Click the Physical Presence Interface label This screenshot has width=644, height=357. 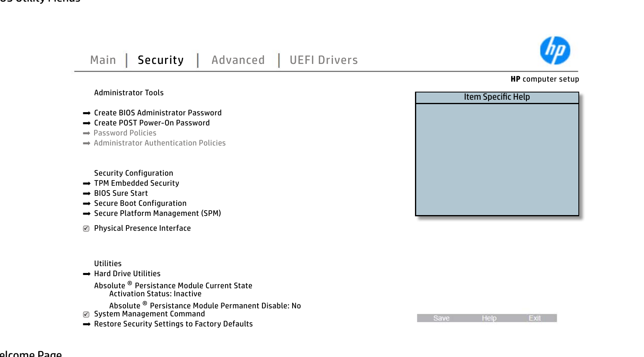142,228
